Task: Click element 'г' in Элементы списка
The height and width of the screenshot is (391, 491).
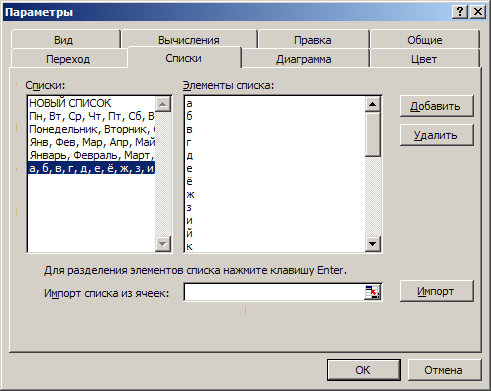Action: (x=189, y=142)
